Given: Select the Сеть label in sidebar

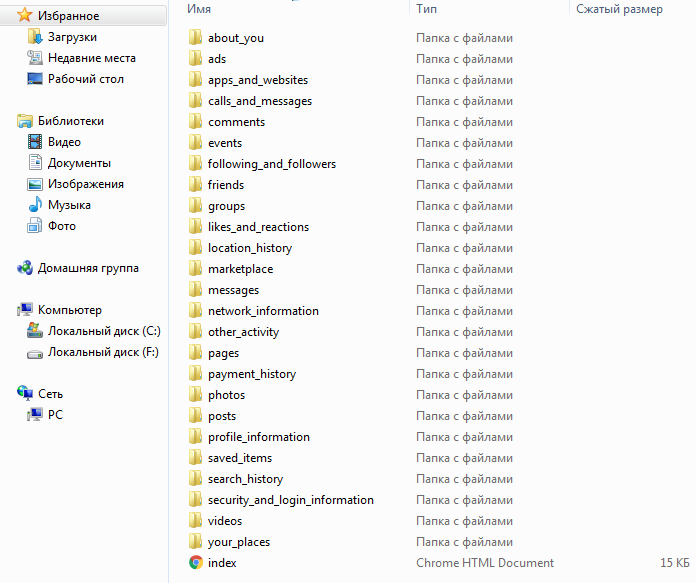Looking at the screenshot, I should (50, 394).
